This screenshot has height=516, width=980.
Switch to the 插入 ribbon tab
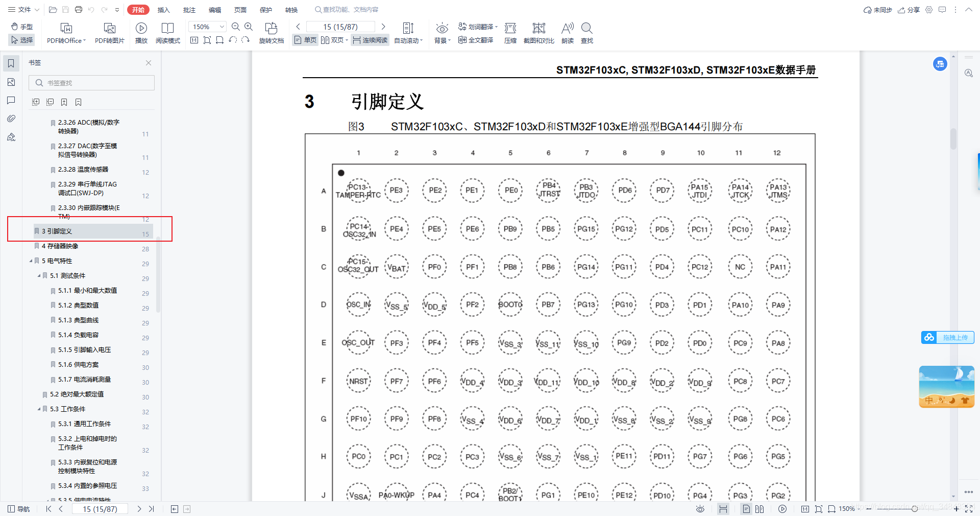164,10
